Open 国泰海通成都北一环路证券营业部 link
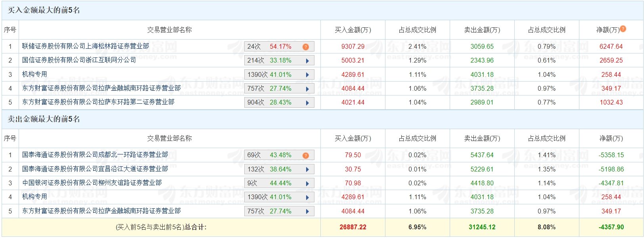The image size is (644, 238). point(95,155)
